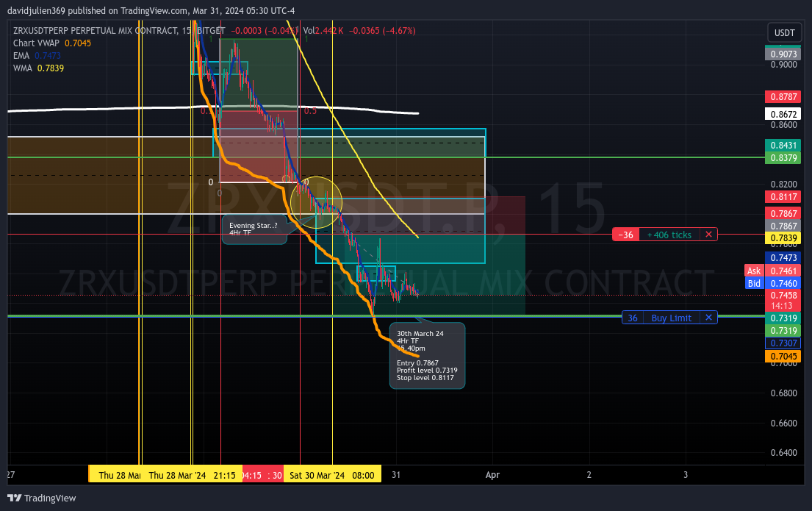Click the blue outlined 0.7307 price label

783,343
